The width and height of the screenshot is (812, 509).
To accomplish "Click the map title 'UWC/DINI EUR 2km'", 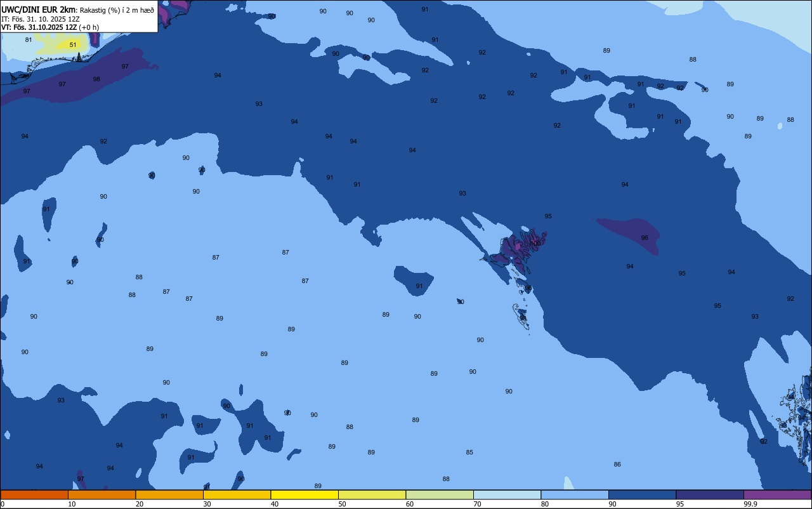I will (39, 10).
